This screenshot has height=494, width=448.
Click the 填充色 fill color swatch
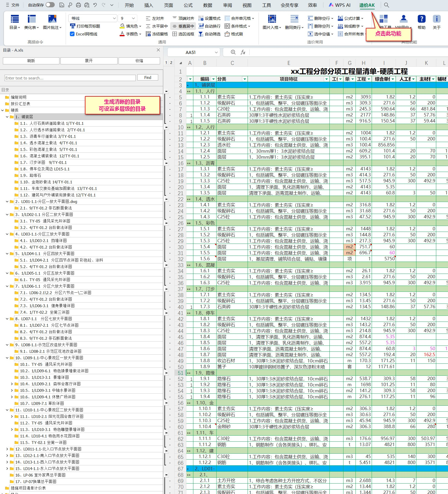point(122,26)
